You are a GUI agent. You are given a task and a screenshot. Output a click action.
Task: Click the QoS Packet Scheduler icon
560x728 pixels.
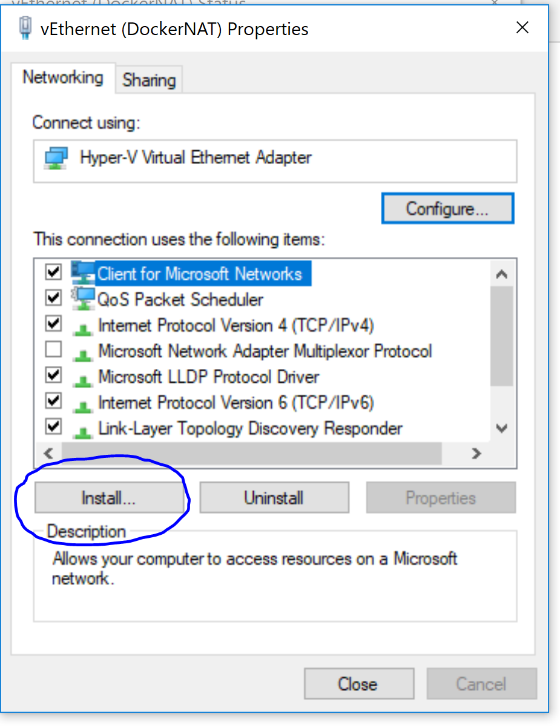coord(82,299)
